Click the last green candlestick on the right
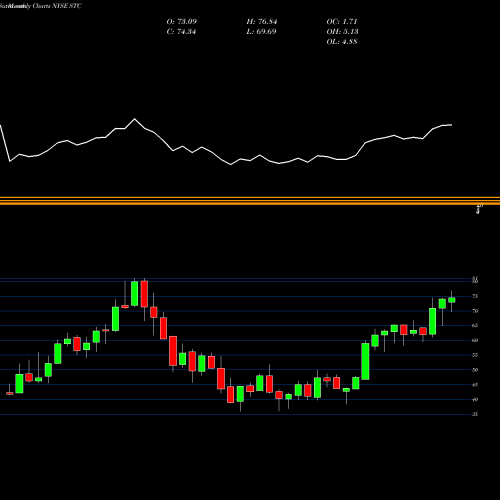 click(x=452, y=300)
